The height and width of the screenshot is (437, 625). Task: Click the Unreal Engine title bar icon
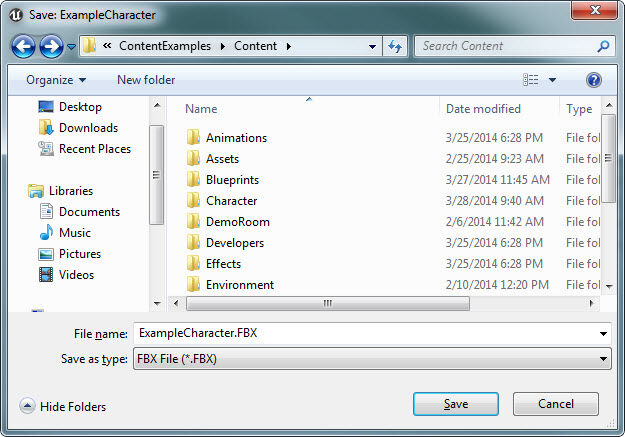[16, 15]
